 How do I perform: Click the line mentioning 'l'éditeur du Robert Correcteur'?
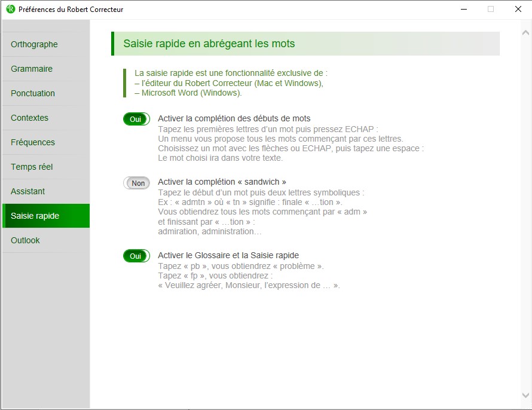pos(229,83)
